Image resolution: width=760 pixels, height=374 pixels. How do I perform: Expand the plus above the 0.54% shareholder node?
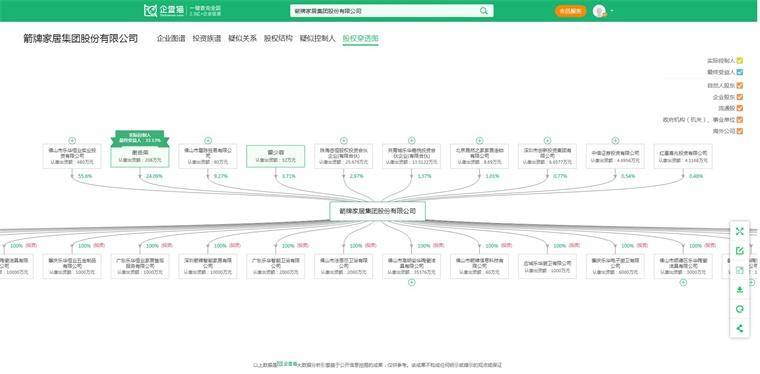615,141
